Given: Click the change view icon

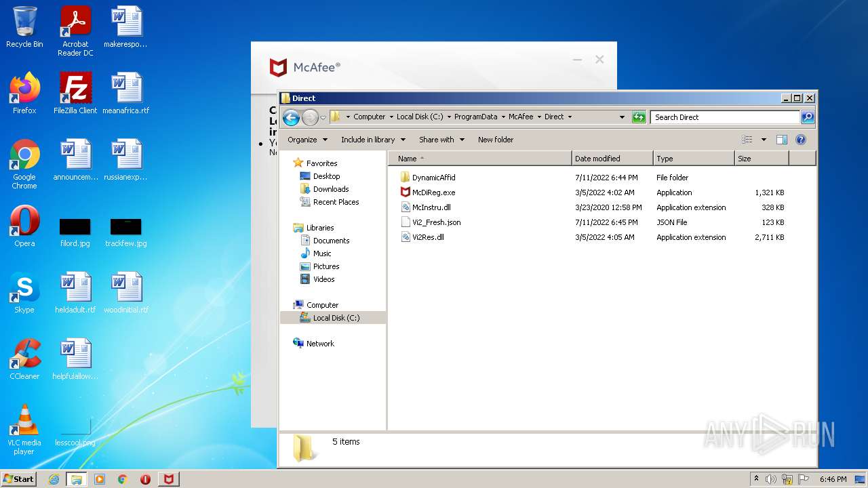Looking at the screenshot, I should [x=747, y=140].
